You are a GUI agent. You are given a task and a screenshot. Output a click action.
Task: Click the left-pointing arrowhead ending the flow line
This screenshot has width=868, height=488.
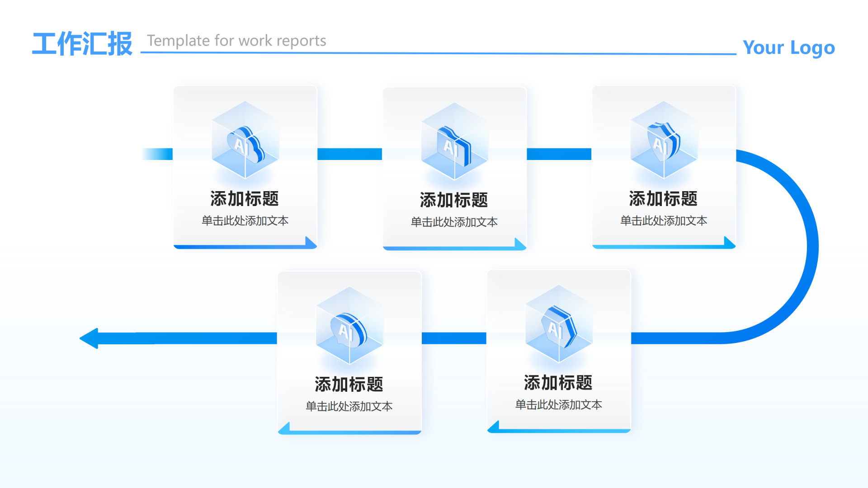(x=90, y=338)
